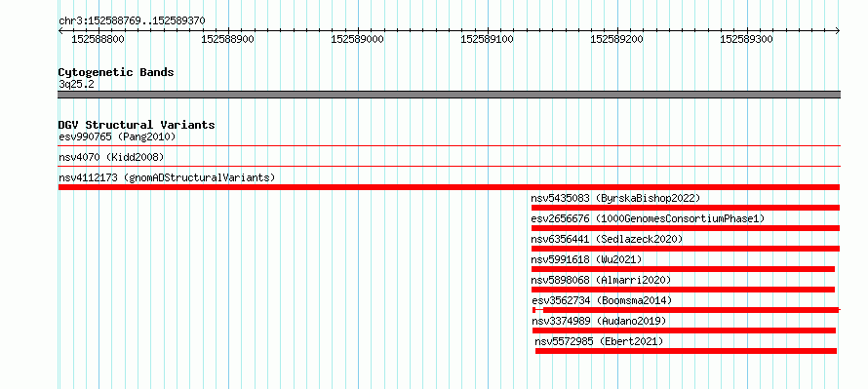Click the Cytogenetic Bands track title

point(116,72)
